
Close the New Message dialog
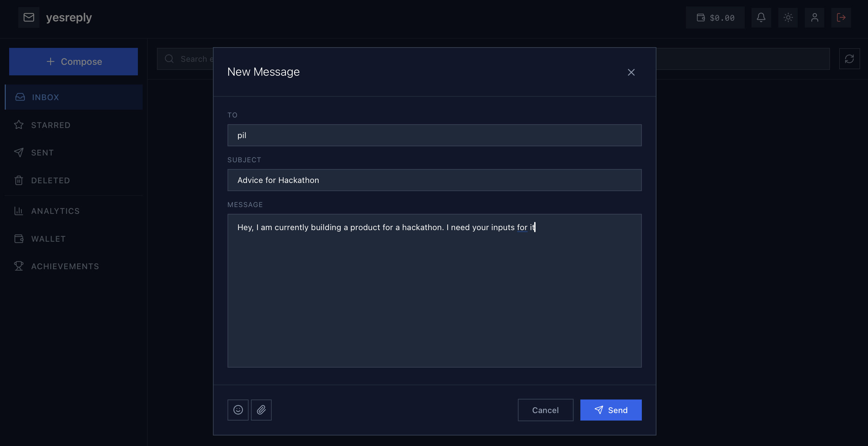click(631, 72)
